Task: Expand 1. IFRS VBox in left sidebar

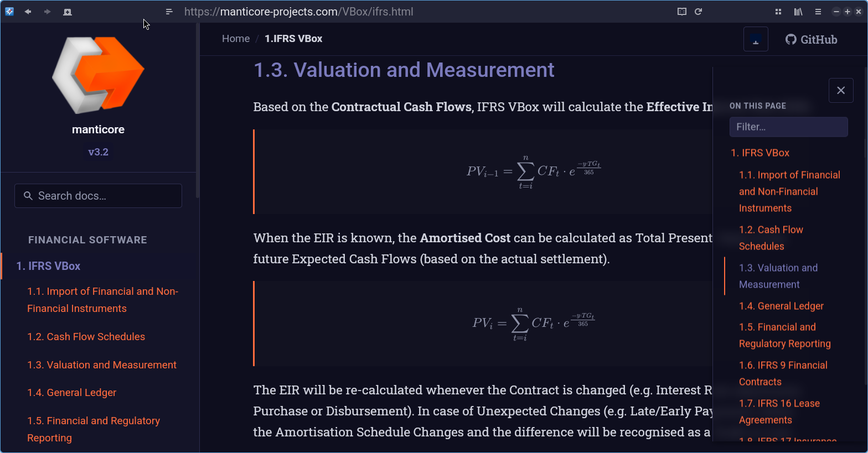Action: 49,266
